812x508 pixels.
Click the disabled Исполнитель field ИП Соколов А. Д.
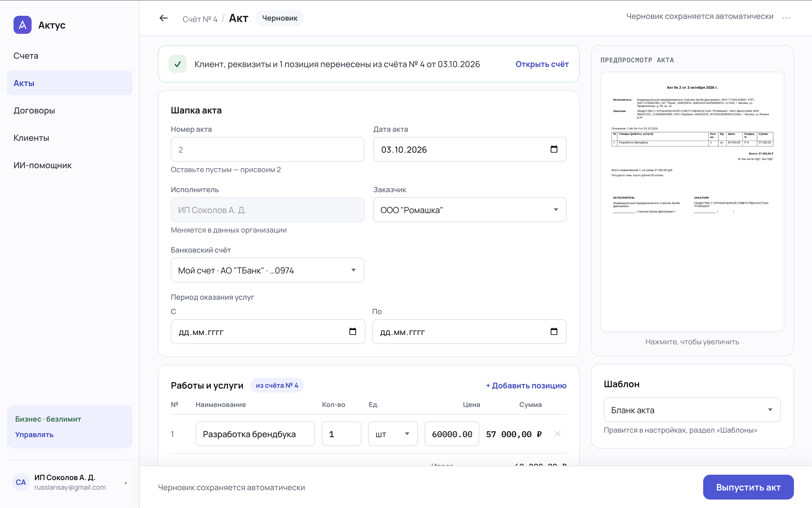267,210
